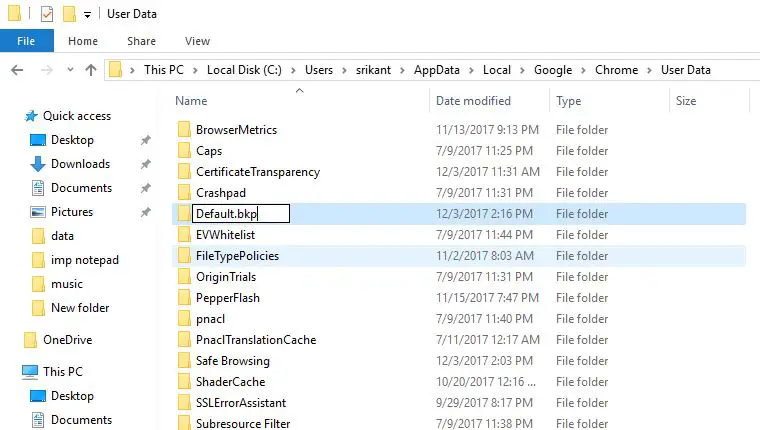Select the BrowserMetrics folder
The height and width of the screenshot is (430, 760).
tap(237, 130)
